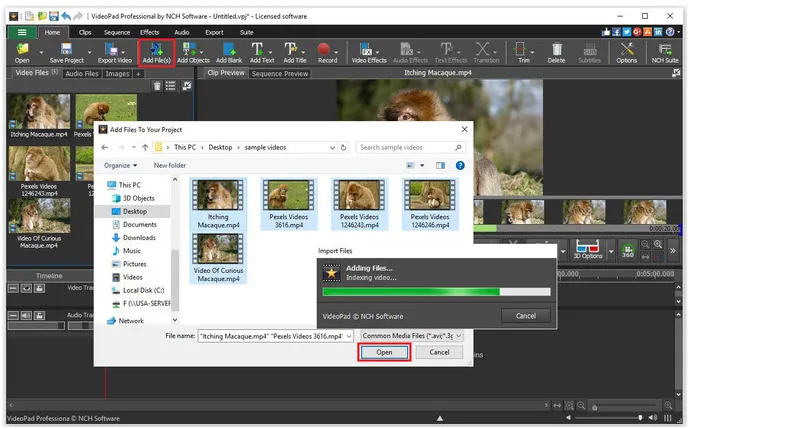Expand the File name combo box dropdown

[x=348, y=336]
